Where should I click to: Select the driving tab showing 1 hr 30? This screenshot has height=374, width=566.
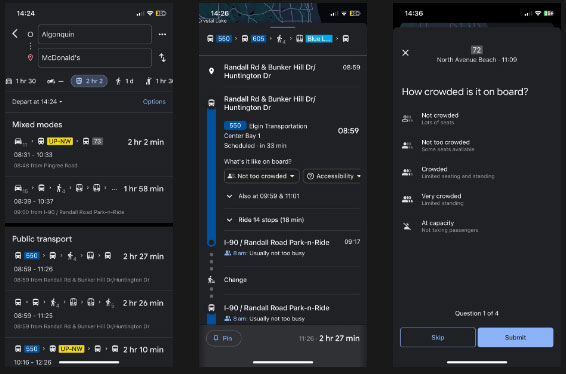click(21, 81)
